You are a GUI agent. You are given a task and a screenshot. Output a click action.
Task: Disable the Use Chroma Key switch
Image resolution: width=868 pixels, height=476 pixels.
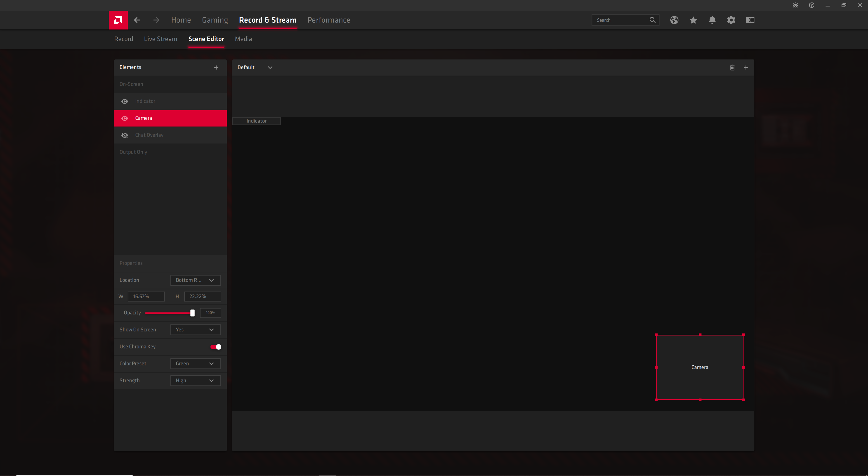tap(216, 347)
